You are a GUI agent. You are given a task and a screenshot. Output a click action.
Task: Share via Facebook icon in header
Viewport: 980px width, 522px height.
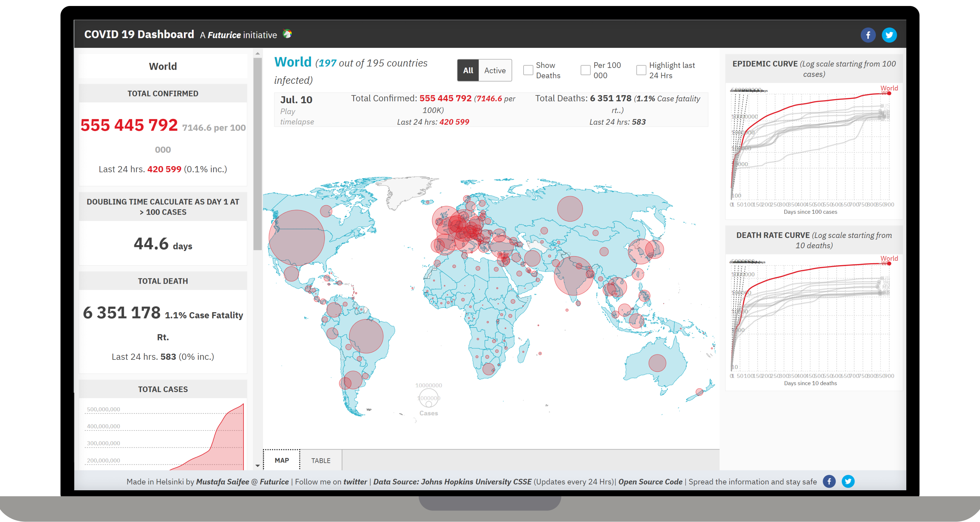point(868,35)
